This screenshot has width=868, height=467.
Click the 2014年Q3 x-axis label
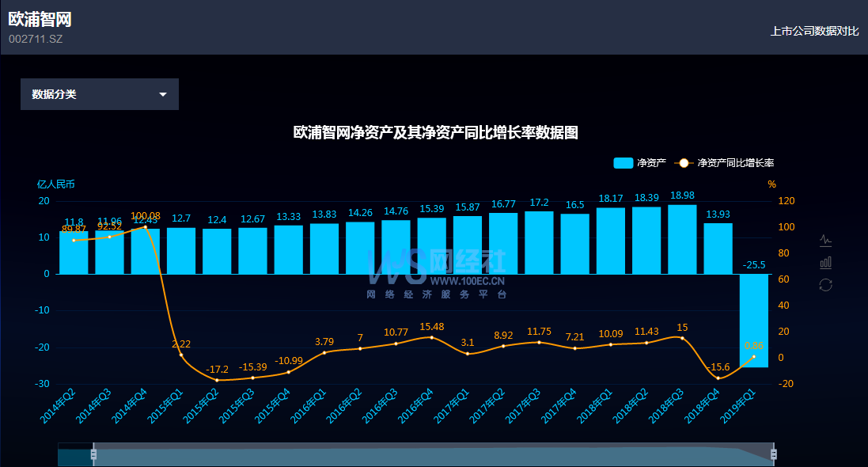[x=93, y=406]
